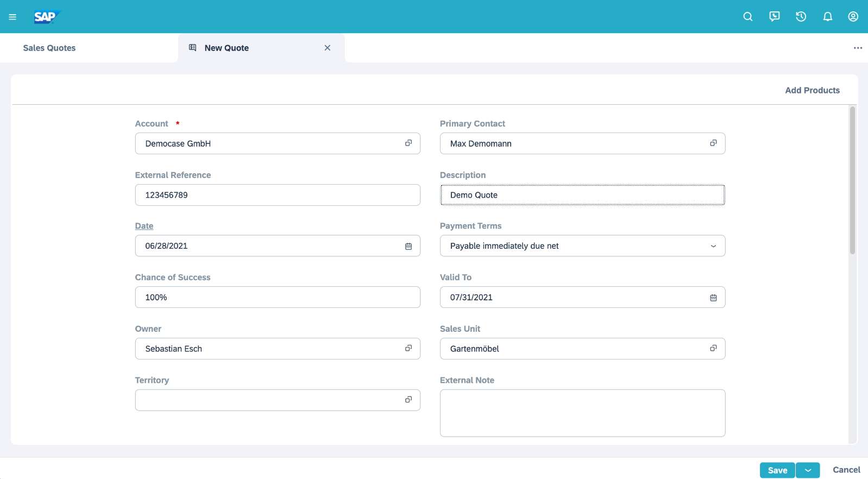Close the New Quote tab
This screenshot has width=868, height=479.
(328, 48)
